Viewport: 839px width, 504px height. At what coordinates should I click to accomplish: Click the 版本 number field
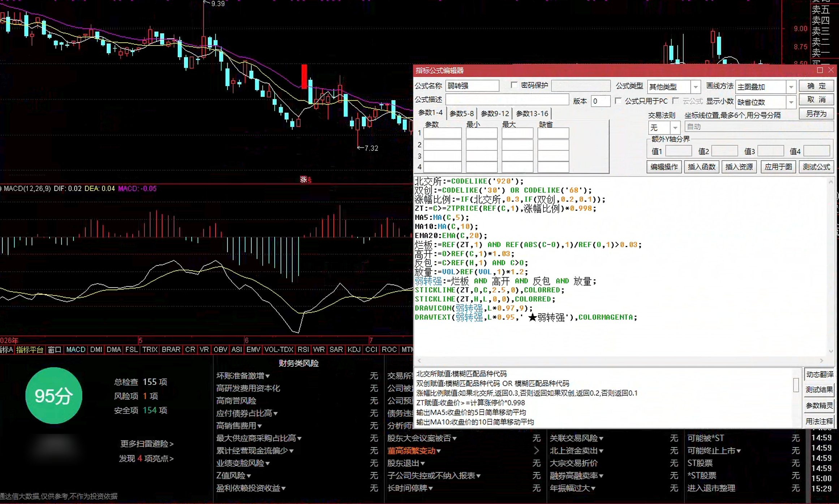601,101
